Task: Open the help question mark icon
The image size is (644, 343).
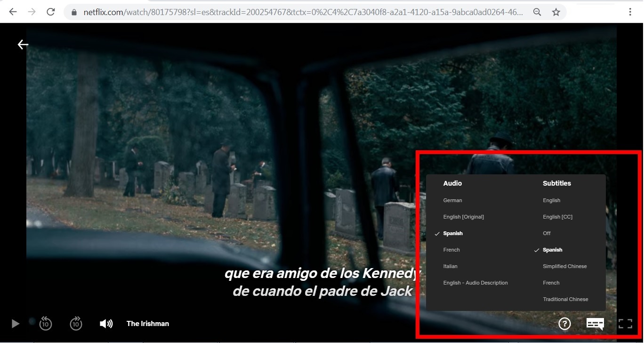Action: pyautogui.click(x=564, y=324)
